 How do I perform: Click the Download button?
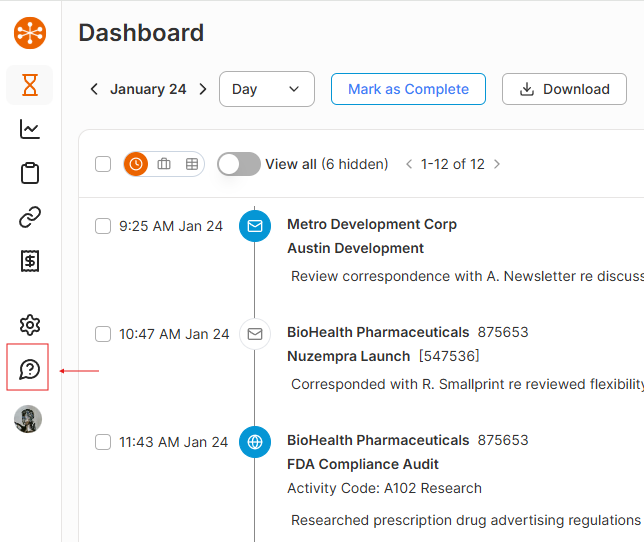pyautogui.click(x=565, y=89)
